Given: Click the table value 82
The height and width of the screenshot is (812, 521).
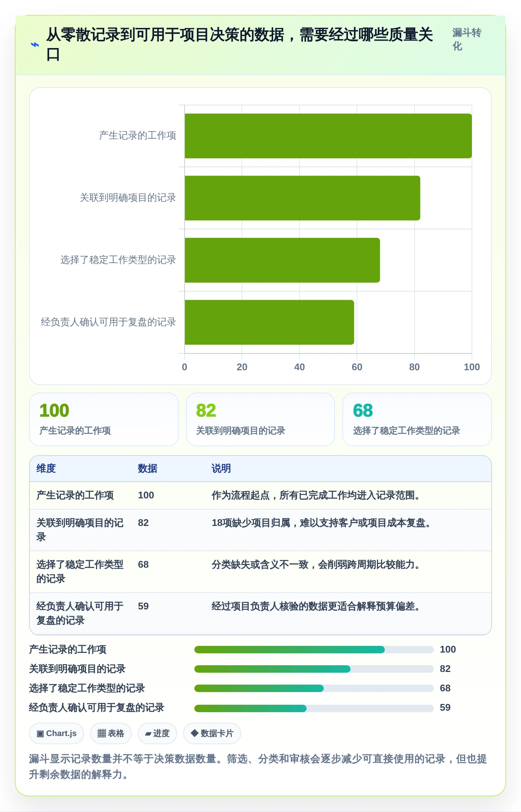Looking at the screenshot, I should tap(143, 523).
